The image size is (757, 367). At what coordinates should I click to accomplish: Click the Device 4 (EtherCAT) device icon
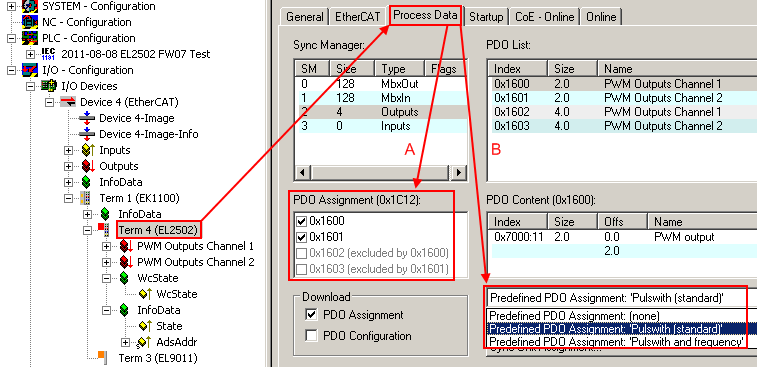click(x=68, y=102)
